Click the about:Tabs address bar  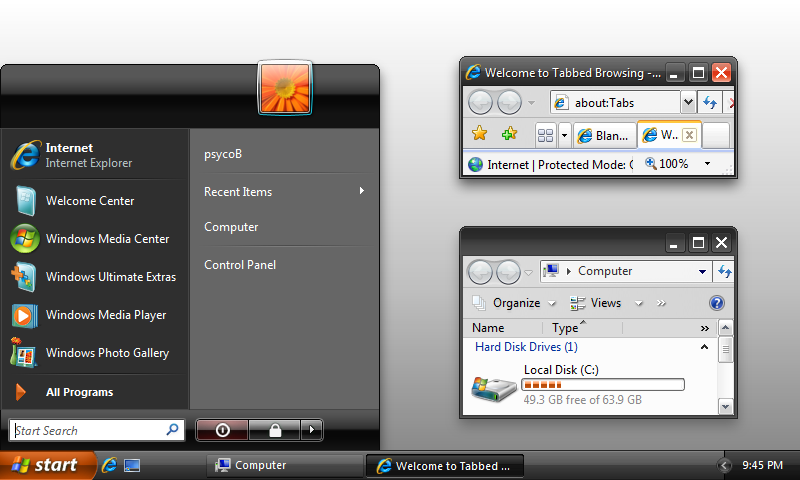point(615,103)
